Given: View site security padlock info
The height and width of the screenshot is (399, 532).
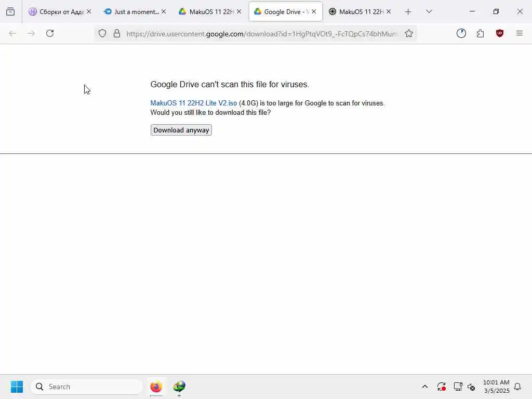Looking at the screenshot, I should (117, 33).
